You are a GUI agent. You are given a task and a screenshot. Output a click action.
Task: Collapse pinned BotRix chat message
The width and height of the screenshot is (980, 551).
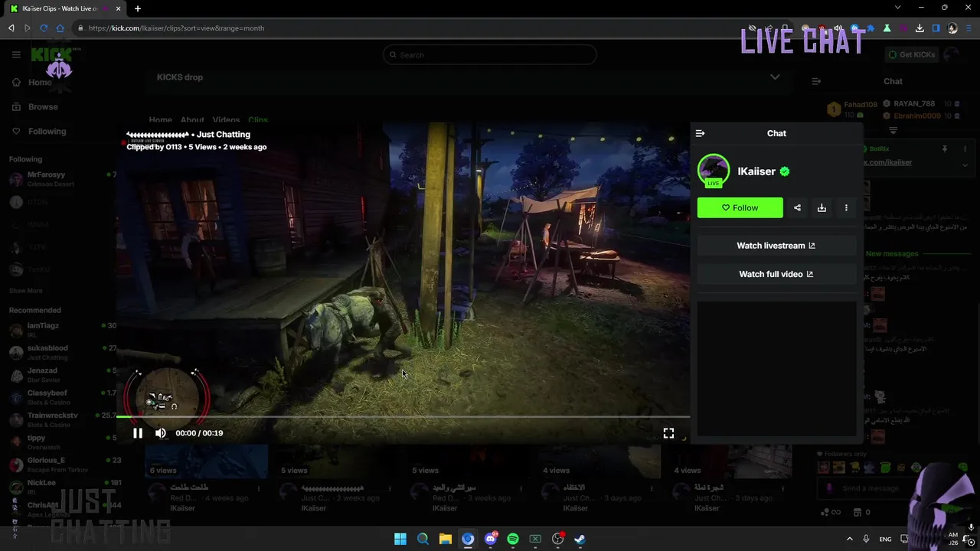pos(965,164)
